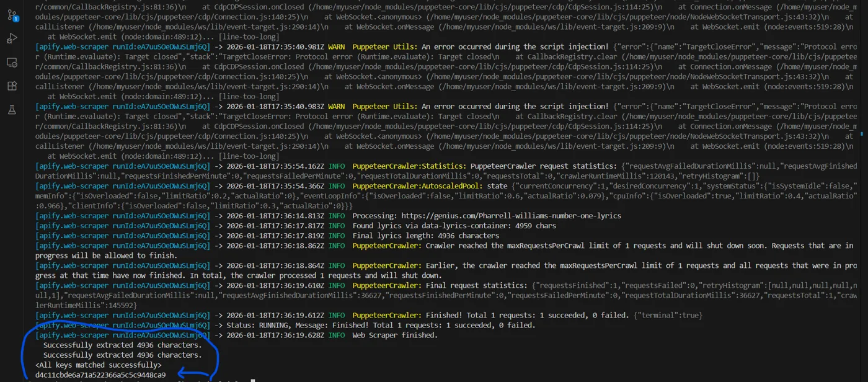Click the "Web Scraper finished." message
868x382 pixels.
click(395, 335)
